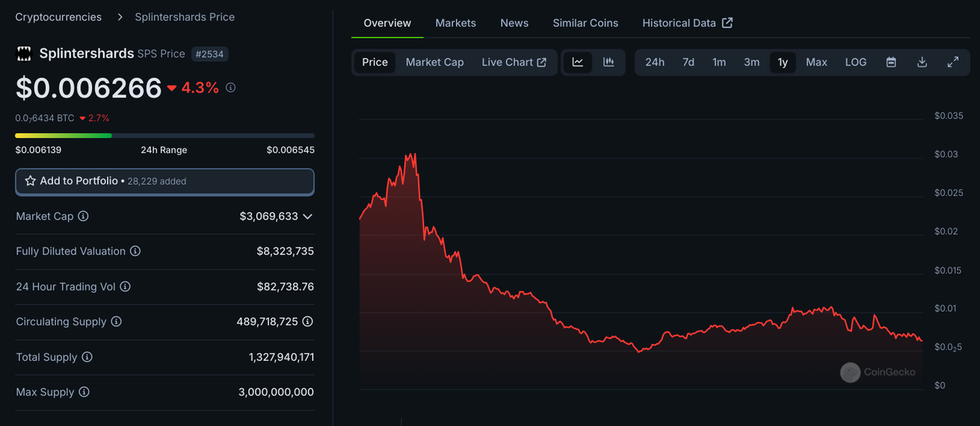Image resolution: width=980 pixels, height=426 pixels.
Task: Click the price chart peak near $0.03
Action: coord(413,156)
